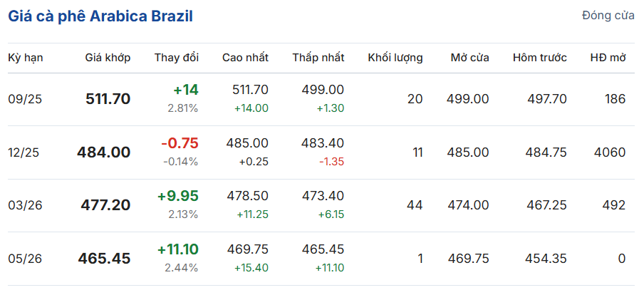This screenshot has height=290, width=644.
Task: Select the HĐ mở column header
Action: coord(608,58)
